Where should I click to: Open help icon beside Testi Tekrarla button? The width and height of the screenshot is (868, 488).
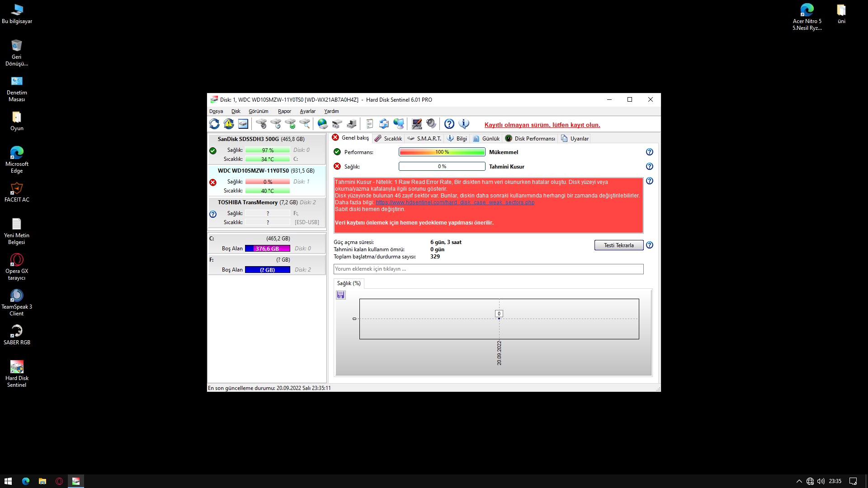point(650,245)
